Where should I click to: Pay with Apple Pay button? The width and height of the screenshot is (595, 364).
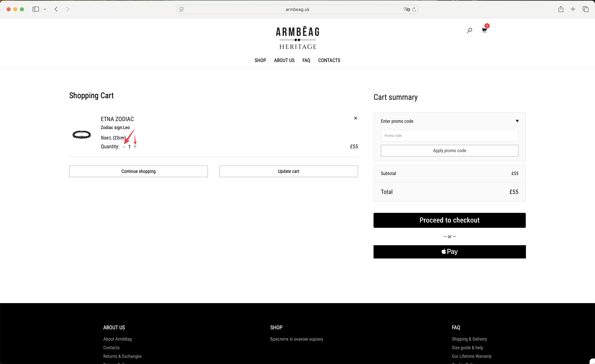tap(449, 252)
